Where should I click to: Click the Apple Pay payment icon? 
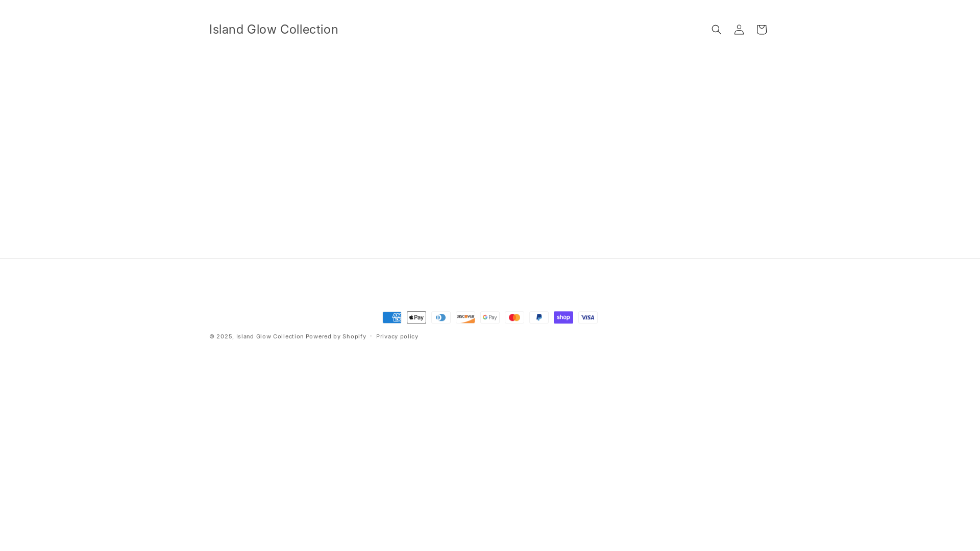click(x=416, y=317)
